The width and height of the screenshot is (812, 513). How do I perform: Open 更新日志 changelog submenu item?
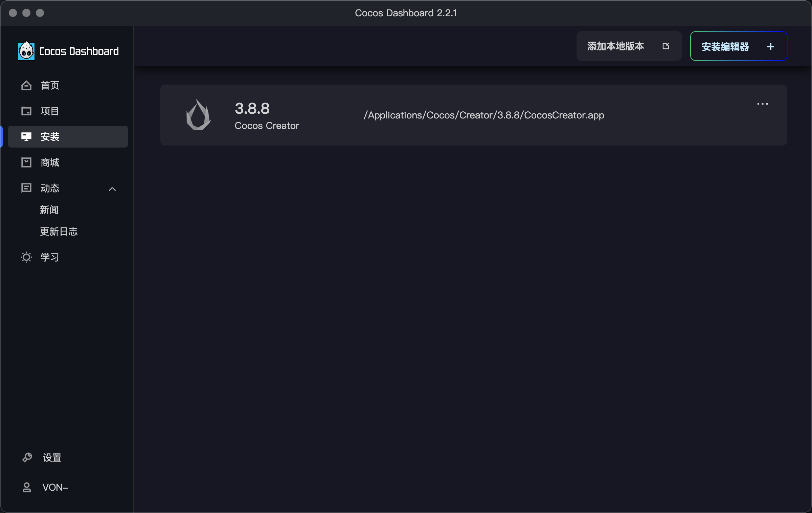coord(59,231)
